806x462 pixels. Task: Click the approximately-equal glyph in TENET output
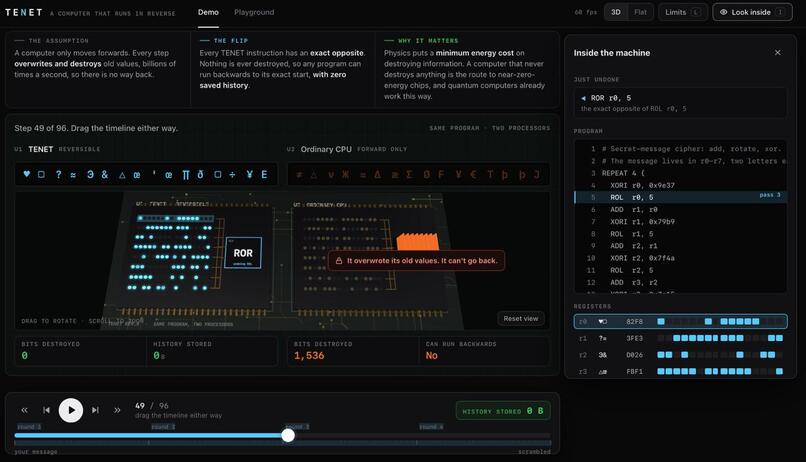[73, 175]
